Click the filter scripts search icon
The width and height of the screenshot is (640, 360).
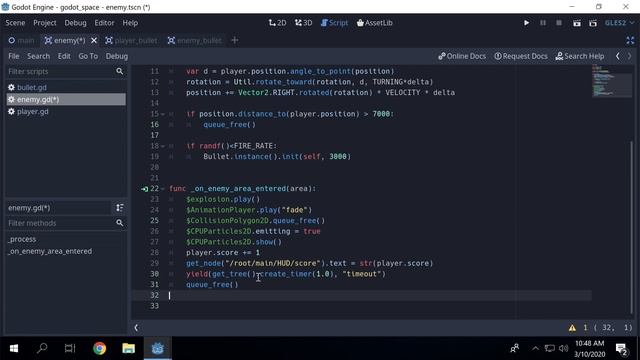(120, 71)
